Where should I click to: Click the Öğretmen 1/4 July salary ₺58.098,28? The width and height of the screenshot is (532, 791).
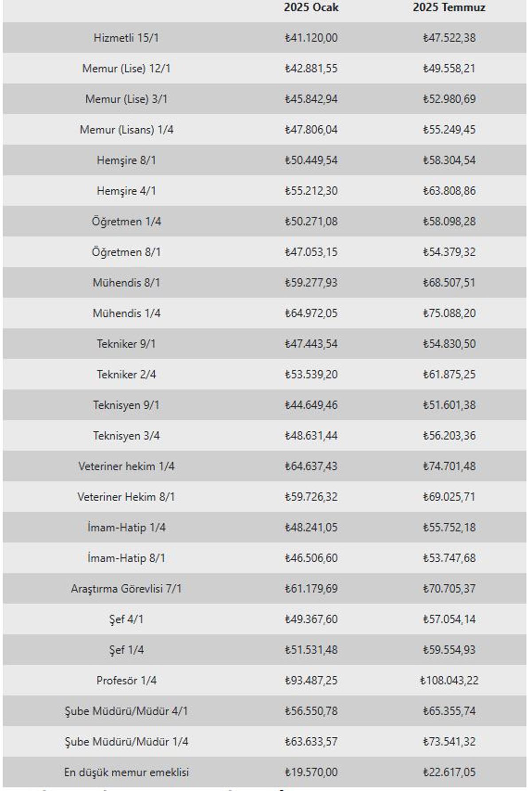point(449,221)
